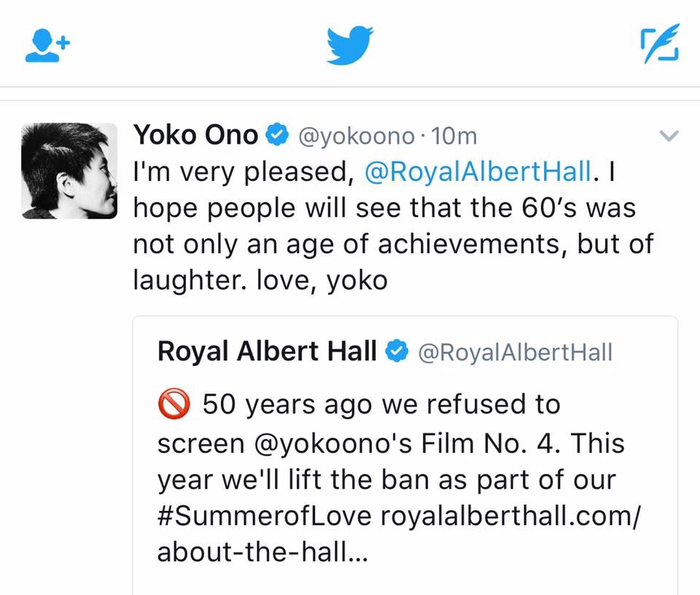Expand the tweet options chevron

(x=668, y=136)
